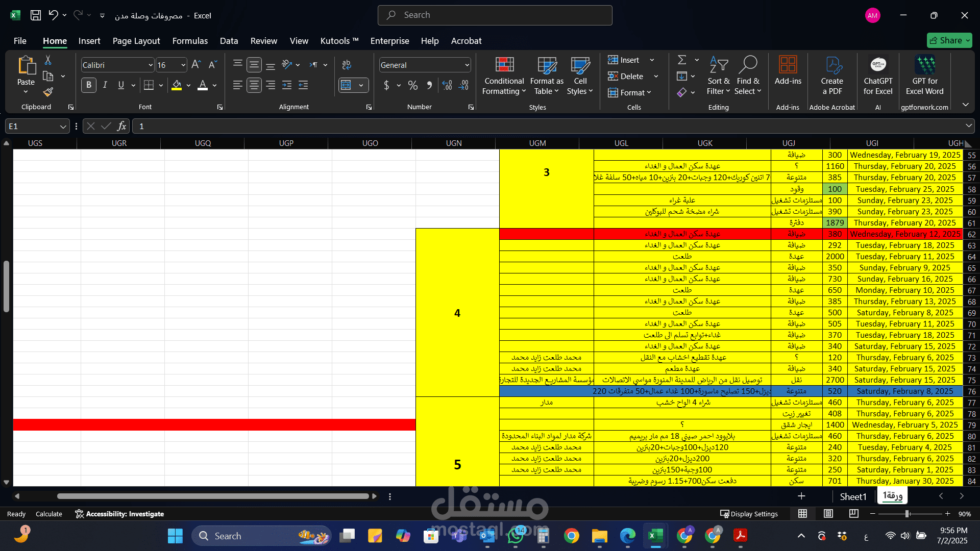Switch to Page Layout view in status bar
This screenshot has width=980, height=551.
click(828, 514)
